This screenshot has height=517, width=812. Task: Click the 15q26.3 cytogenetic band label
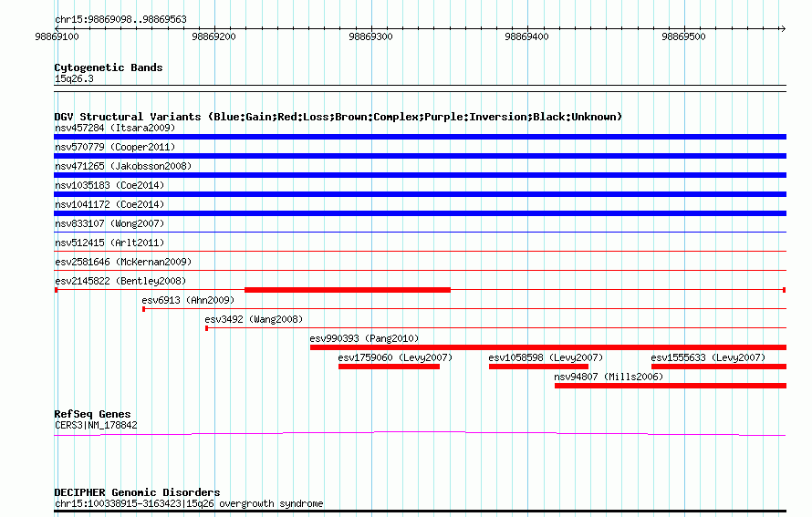74,78
